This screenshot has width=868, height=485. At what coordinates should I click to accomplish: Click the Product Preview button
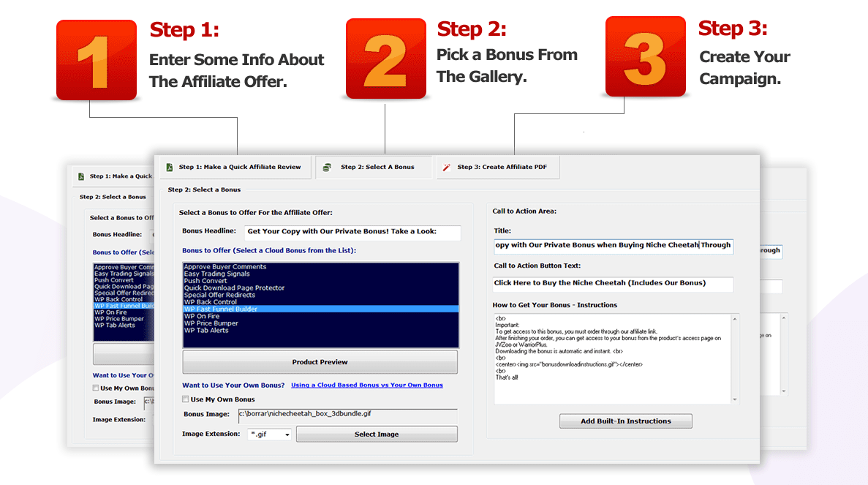(x=320, y=362)
